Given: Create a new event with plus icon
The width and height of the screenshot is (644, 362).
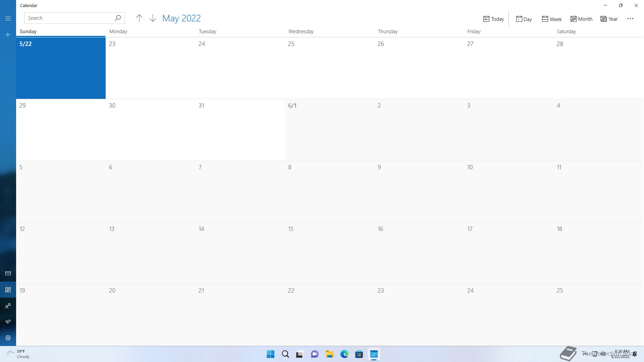Looking at the screenshot, I should (8, 35).
